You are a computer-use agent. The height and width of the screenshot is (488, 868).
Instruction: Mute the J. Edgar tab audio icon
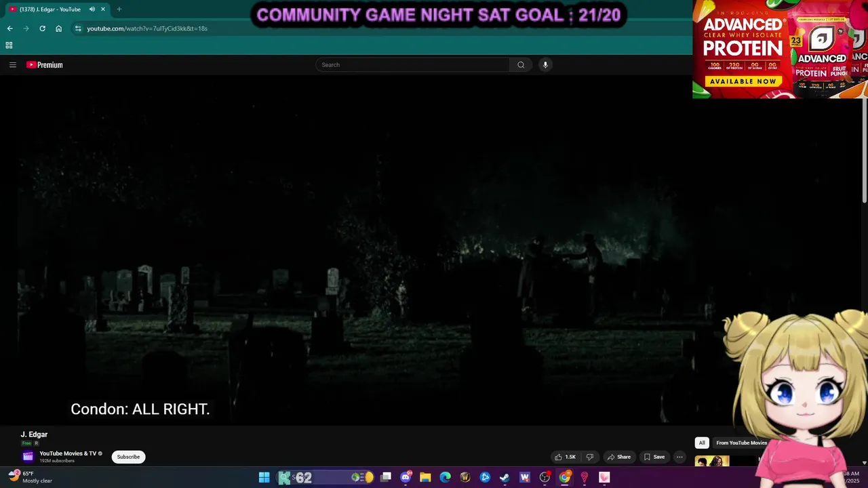[92, 9]
